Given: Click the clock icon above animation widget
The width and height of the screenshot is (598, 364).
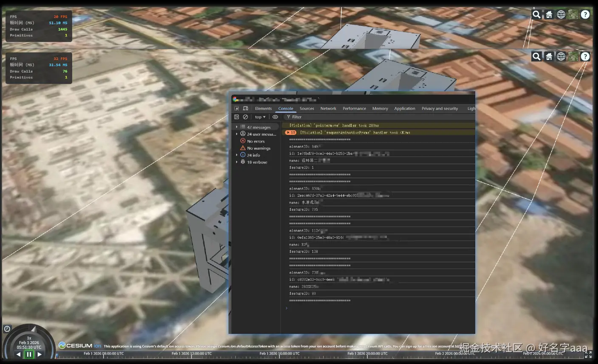Looking at the screenshot, I should [x=7, y=329].
